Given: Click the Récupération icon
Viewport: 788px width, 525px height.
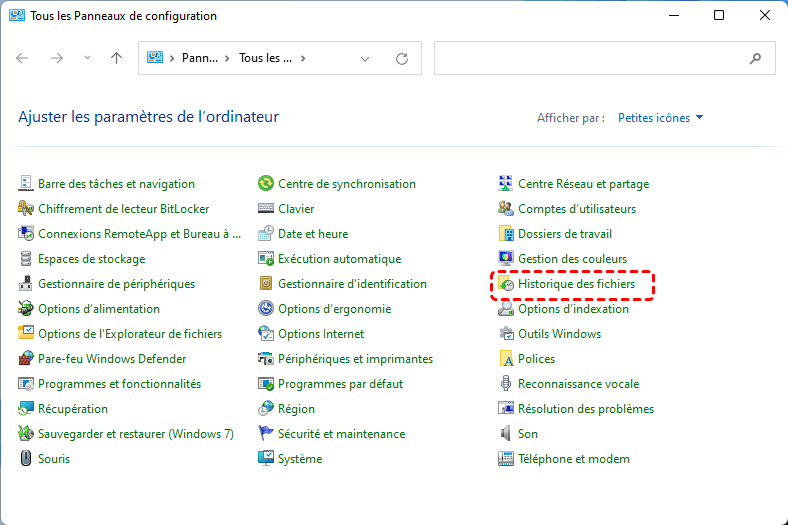Looking at the screenshot, I should 26,408.
